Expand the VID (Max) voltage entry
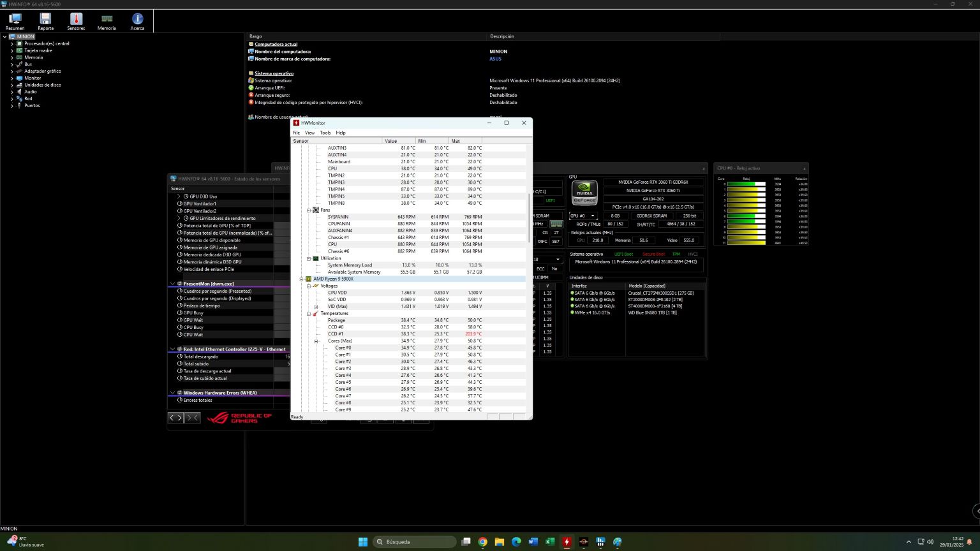 click(316, 307)
